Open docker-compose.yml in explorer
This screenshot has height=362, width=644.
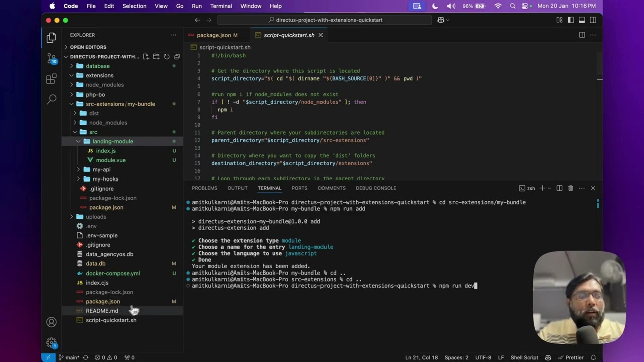[113, 273]
